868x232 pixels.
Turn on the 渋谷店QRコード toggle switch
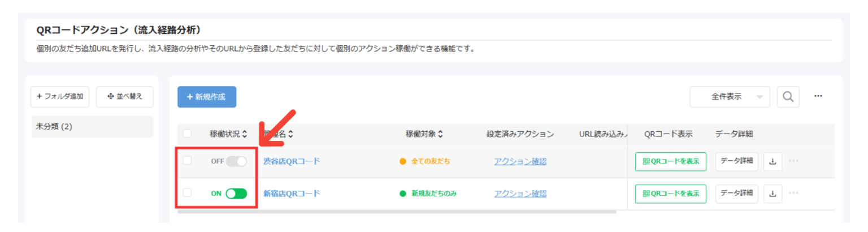tap(236, 161)
